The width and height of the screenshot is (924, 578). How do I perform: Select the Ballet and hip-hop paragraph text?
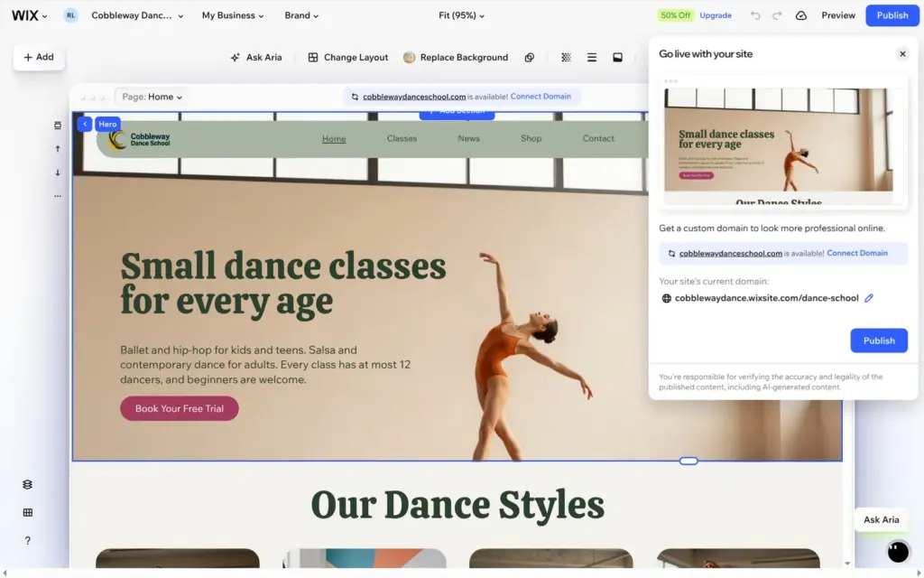click(265, 365)
